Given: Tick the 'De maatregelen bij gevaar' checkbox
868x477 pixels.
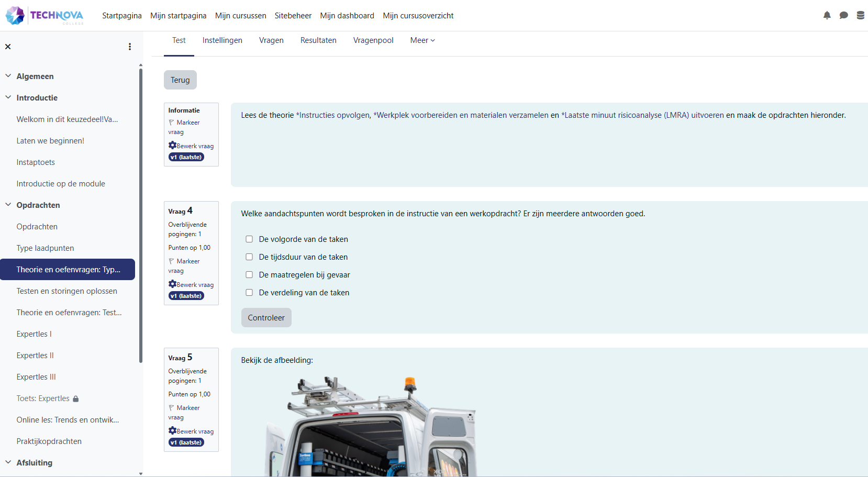Looking at the screenshot, I should (x=249, y=275).
